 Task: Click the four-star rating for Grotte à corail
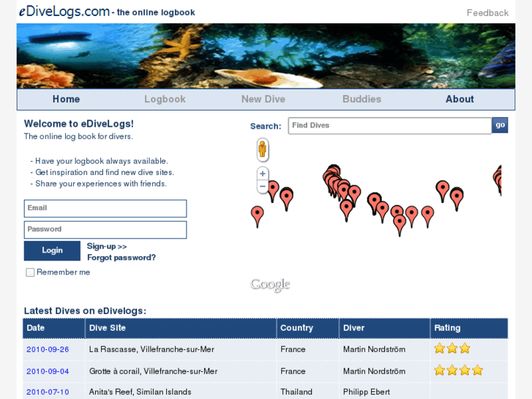click(x=458, y=370)
